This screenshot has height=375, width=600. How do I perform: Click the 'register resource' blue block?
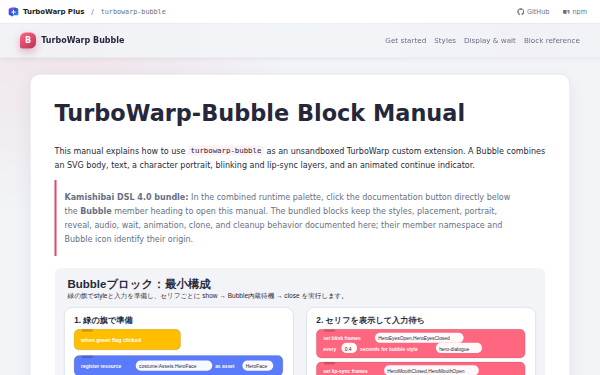click(178, 365)
